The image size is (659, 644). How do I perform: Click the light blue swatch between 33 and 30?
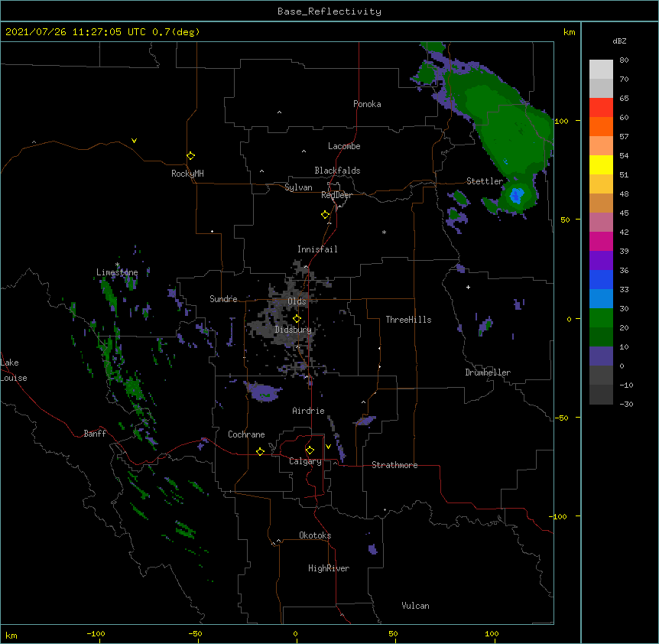601,298
